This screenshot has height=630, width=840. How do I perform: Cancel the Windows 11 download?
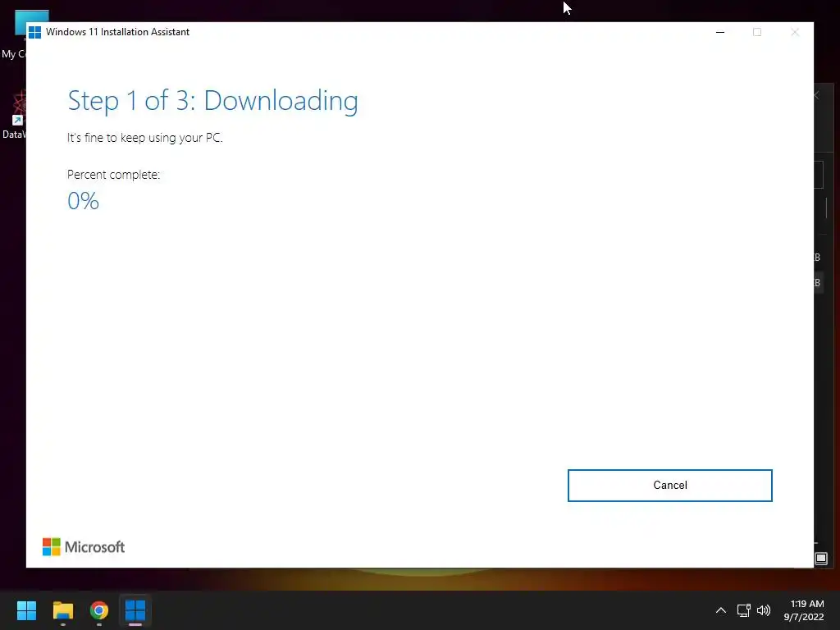point(669,486)
